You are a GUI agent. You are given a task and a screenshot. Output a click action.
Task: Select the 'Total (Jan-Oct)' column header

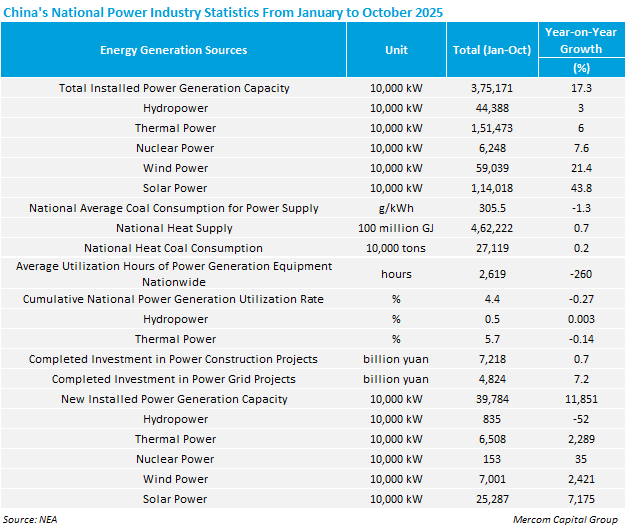pos(491,50)
